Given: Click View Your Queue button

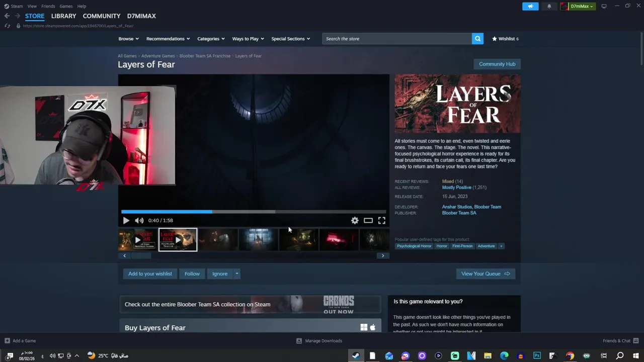Looking at the screenshot, I should pyautogui.click(x=486, y=274).
